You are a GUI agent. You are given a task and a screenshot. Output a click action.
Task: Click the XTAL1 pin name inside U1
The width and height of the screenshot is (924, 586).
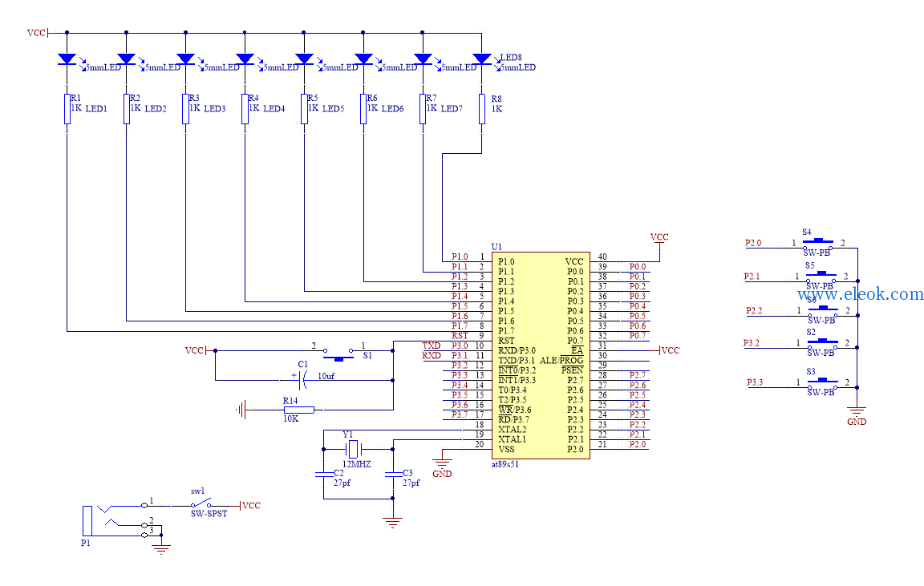click(x=512, y=439)
